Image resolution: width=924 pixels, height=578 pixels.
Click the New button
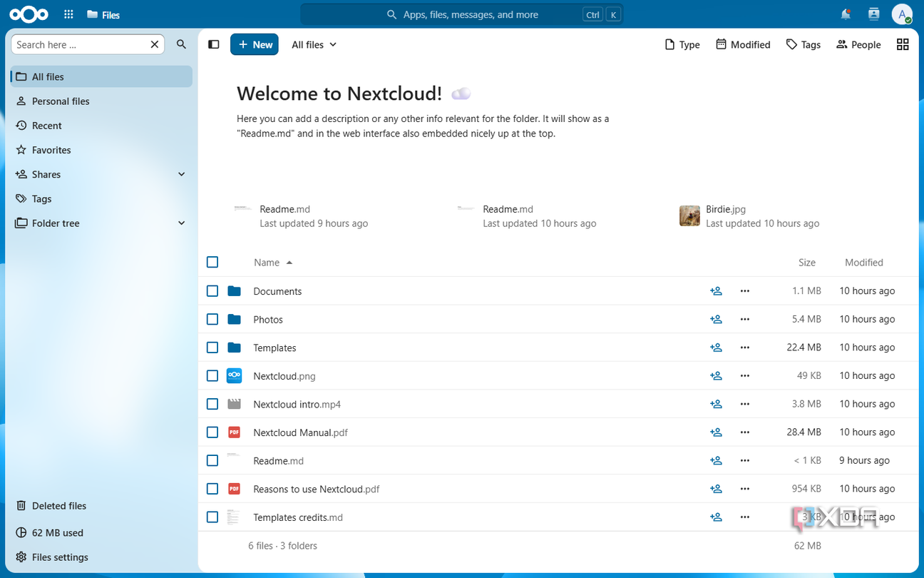tap(255, 44)
